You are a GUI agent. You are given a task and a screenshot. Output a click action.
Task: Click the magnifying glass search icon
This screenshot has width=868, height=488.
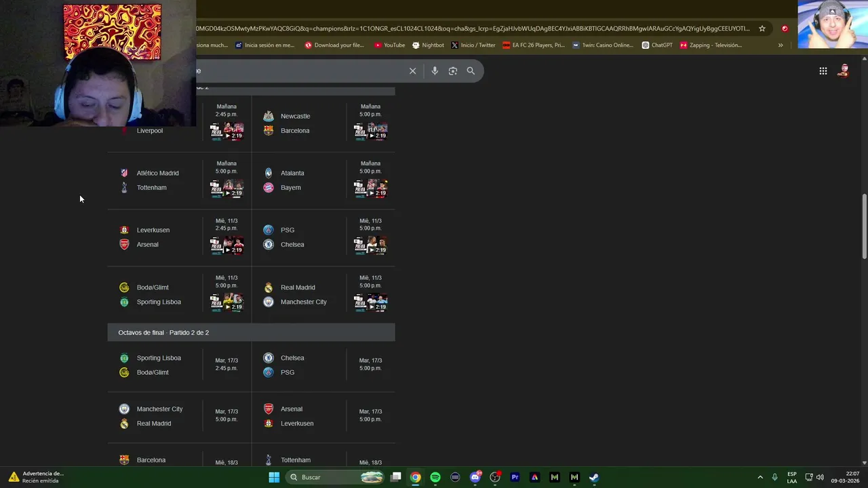[471, 70]
